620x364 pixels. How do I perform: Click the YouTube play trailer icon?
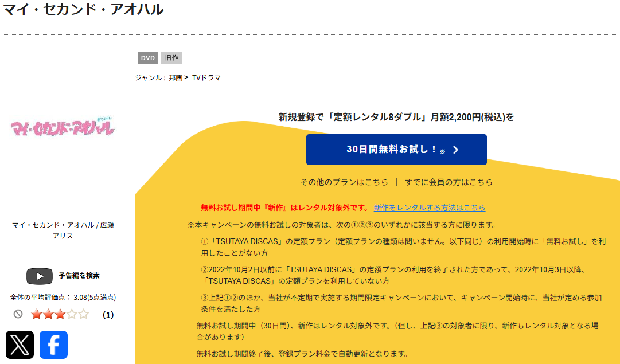point(40,276)
